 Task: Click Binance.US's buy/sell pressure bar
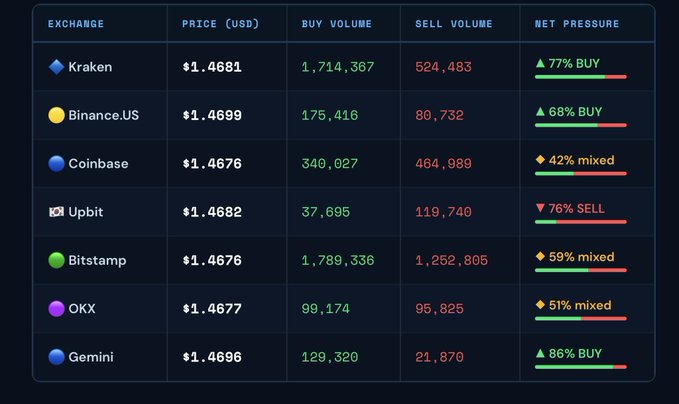click(581, 125)
